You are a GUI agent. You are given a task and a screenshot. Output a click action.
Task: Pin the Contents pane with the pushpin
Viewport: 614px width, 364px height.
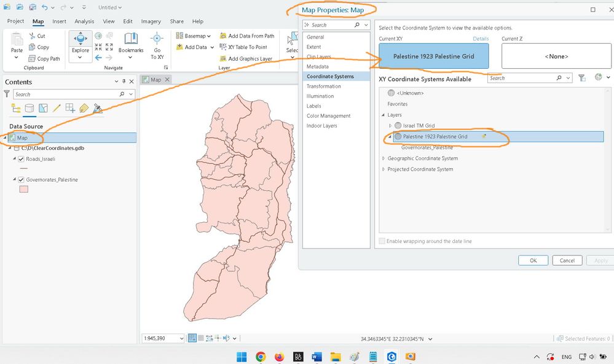click(x=124, y=81)
